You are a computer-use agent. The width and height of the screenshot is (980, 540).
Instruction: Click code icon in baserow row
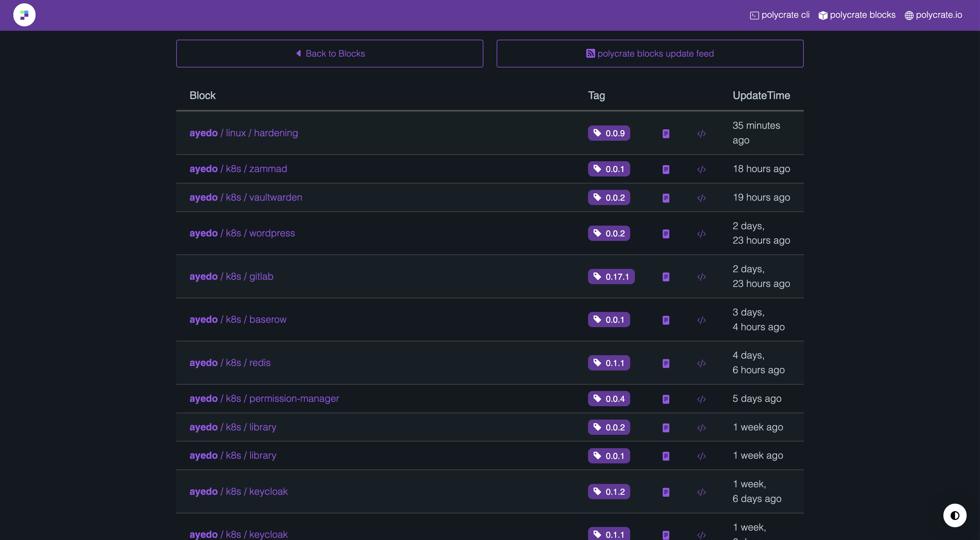(x=702, y=320)
